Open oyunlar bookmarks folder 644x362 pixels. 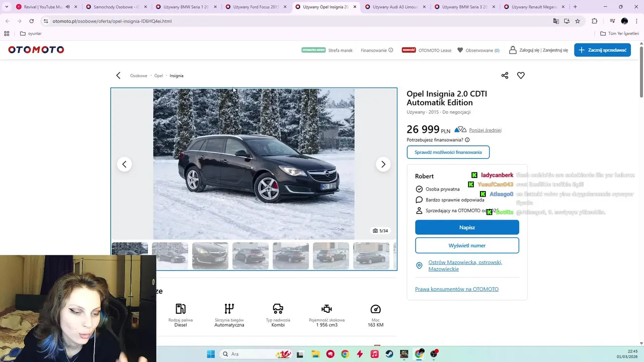click(x=31, y=34)
